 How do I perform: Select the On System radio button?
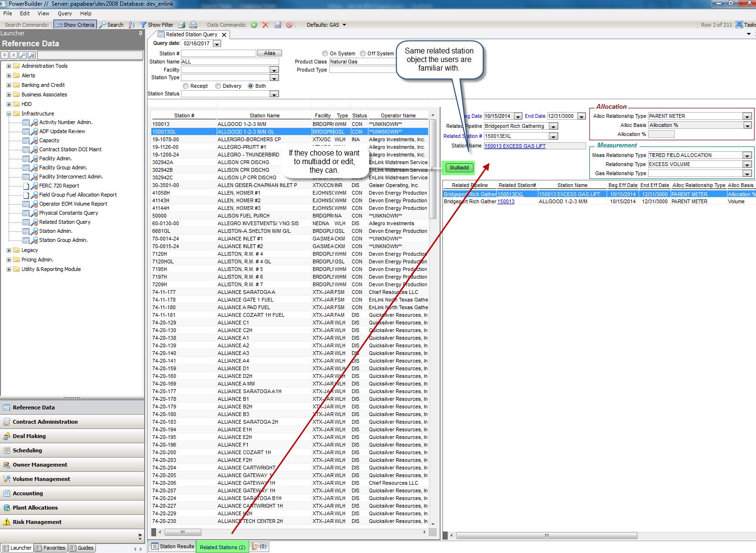point(325,53)
